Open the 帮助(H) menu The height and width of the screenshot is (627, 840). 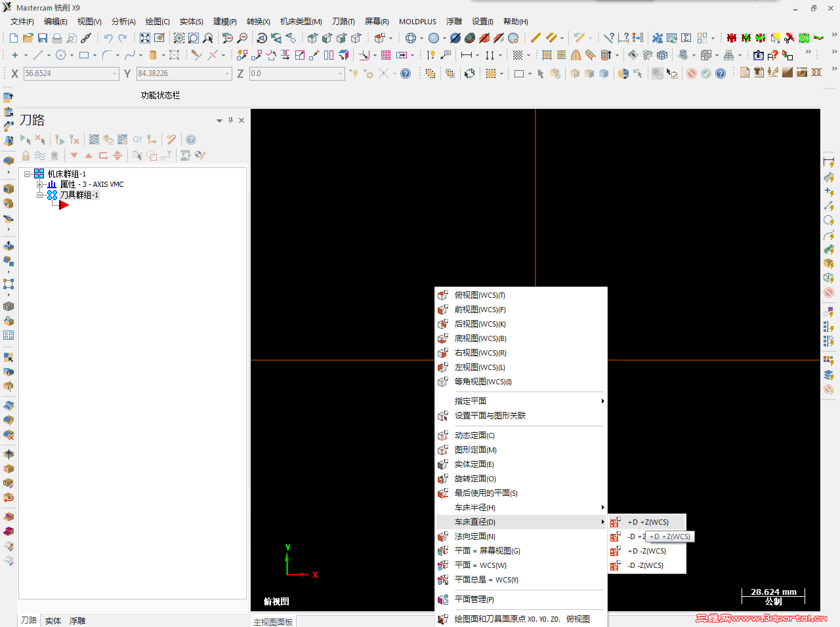[x=516, y=22]
